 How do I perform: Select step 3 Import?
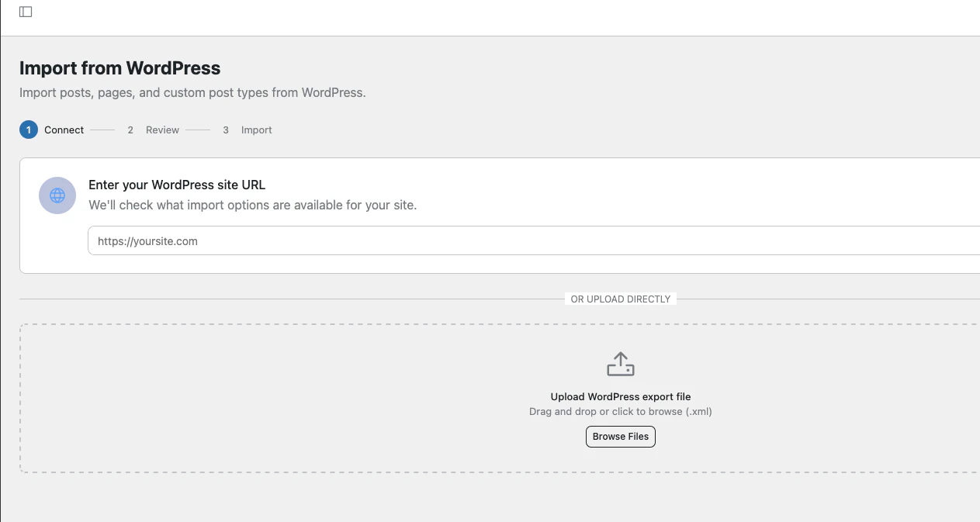coord(248,130)
